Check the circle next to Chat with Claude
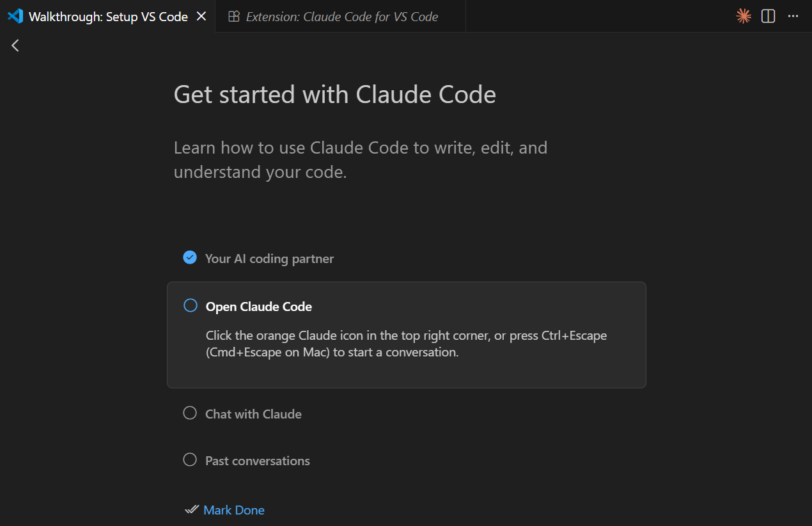Viewport: 812px width, 526px height. [190, 413]
